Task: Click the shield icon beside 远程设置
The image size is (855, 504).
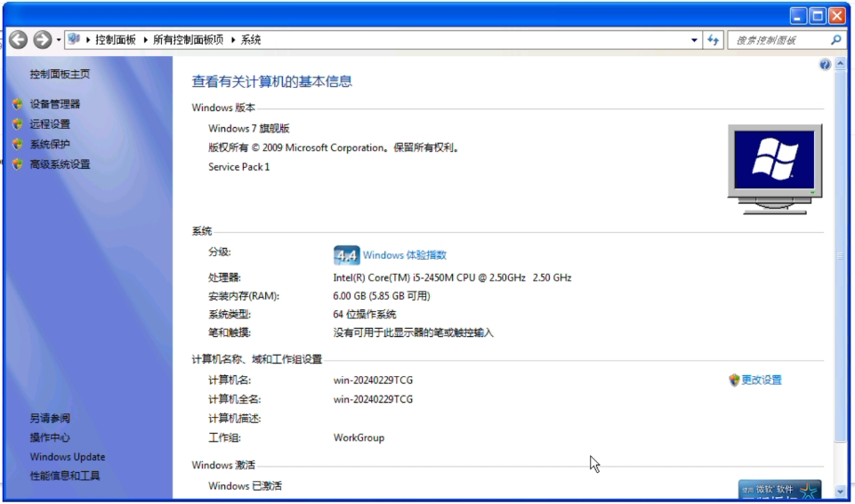Action: pos(18,124)
